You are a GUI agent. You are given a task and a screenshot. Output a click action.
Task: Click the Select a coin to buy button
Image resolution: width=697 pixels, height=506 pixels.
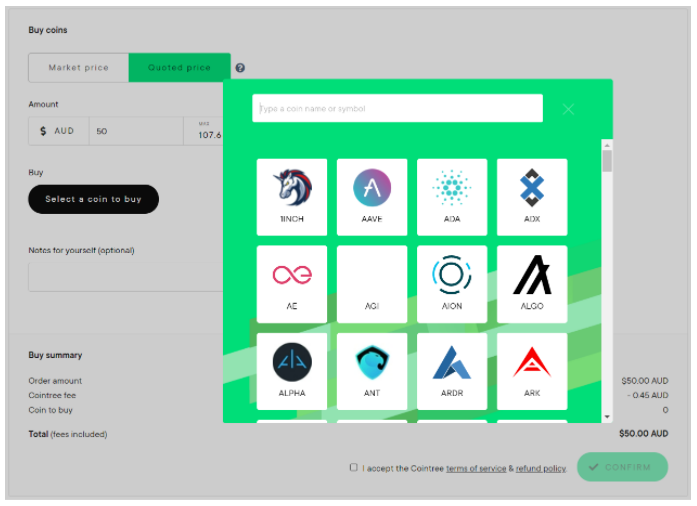93,199
